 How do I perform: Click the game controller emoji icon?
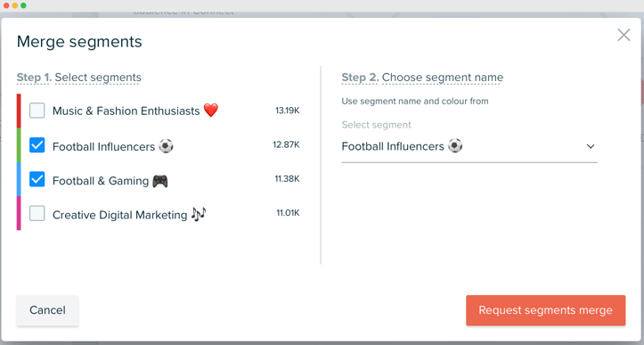point(160,181)
